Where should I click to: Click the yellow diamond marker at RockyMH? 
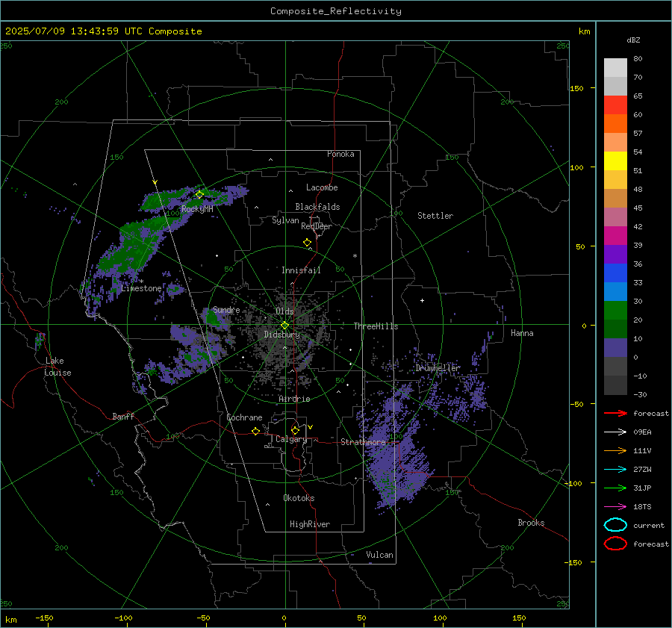pos(199,195)
